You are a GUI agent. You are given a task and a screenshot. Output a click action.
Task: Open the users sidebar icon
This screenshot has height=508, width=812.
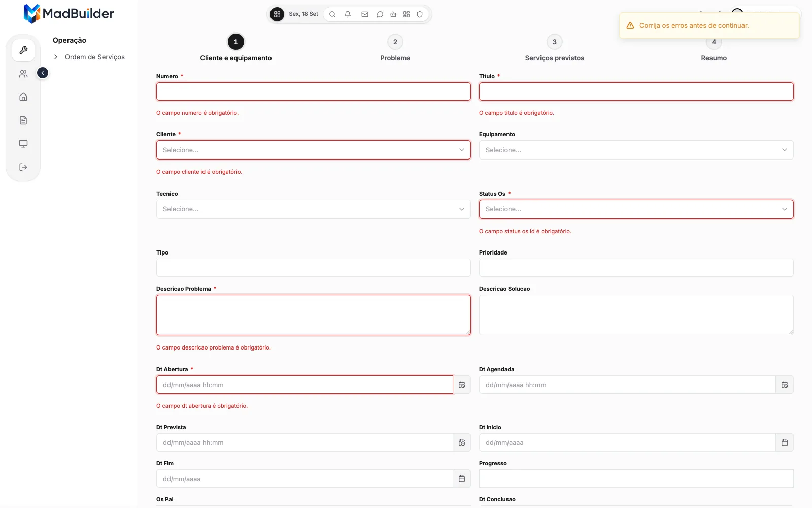[x=23, y=74]
